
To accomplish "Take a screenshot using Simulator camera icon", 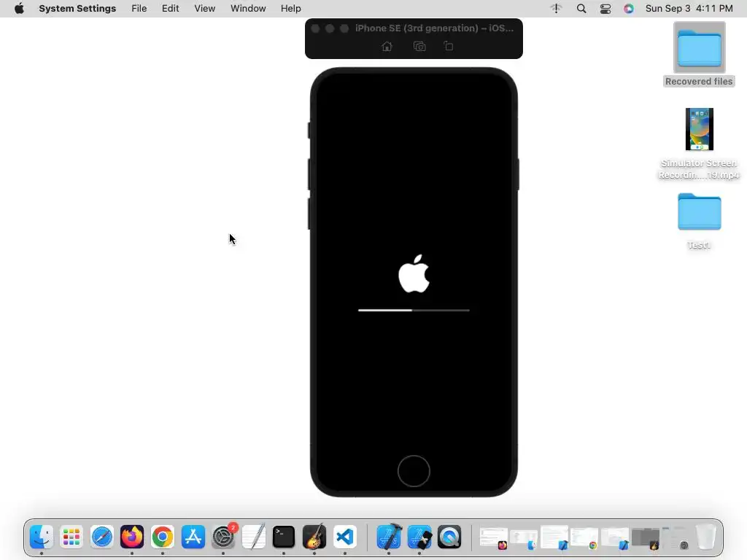I will 419,46.
